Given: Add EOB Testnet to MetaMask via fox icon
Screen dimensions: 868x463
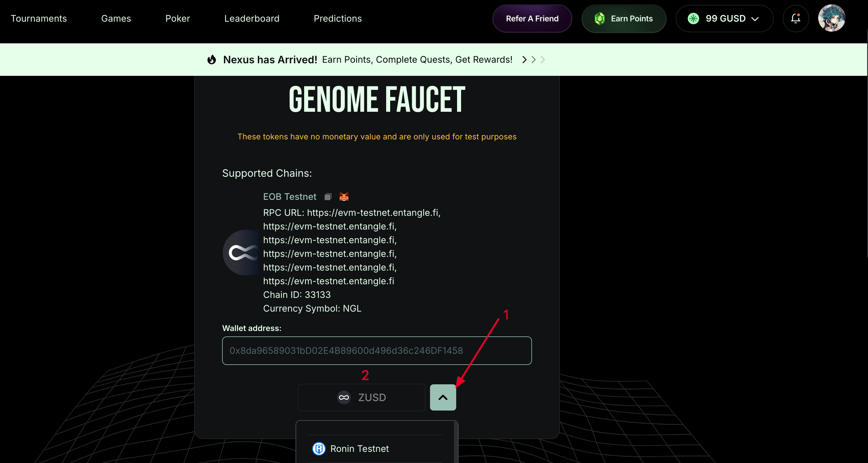Looking at the screenshot, I should point(343,197).
